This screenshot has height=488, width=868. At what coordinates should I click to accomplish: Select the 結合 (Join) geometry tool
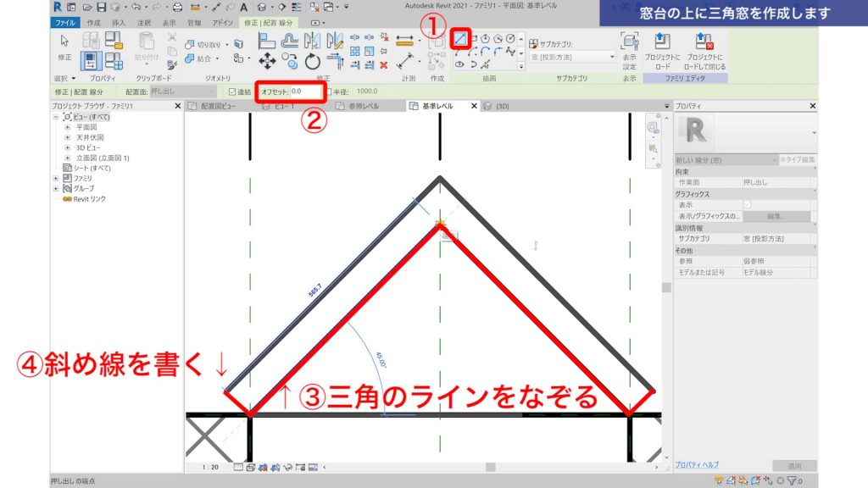[x=198, y=58]
